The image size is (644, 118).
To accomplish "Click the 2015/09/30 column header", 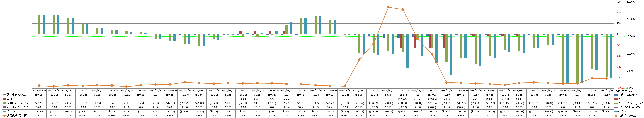I will 286,91.
